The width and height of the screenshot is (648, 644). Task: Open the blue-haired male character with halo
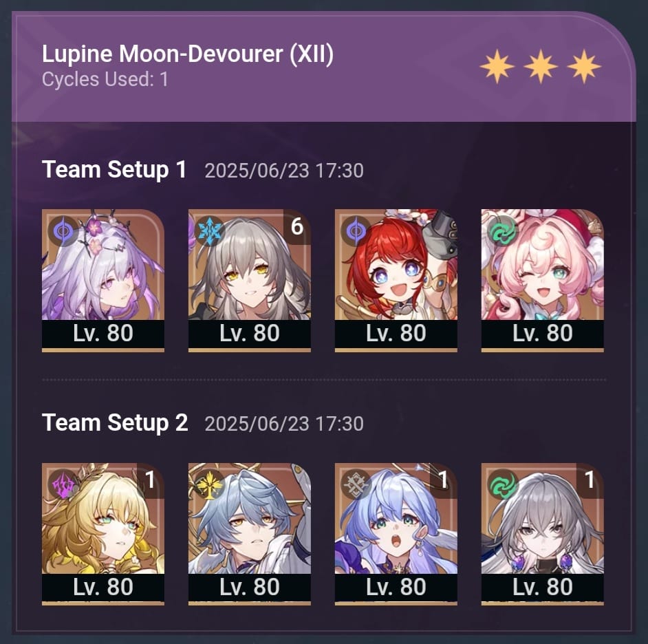[249, 534]
